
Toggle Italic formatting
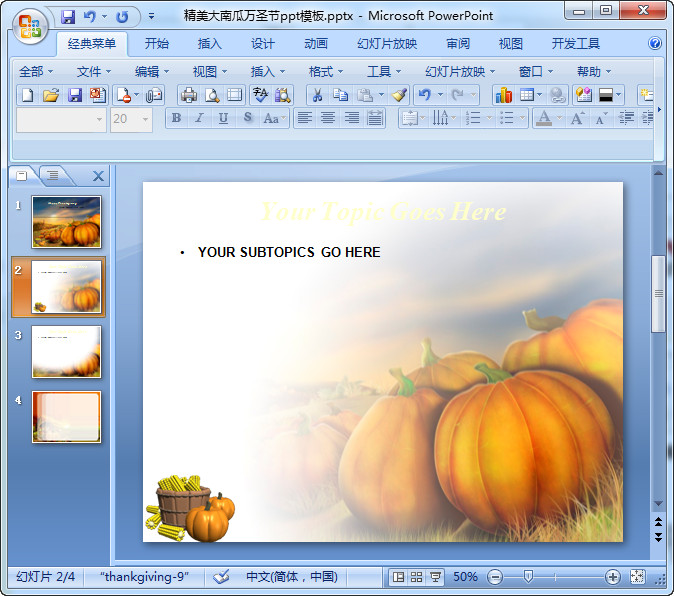(x=199, y=118)
